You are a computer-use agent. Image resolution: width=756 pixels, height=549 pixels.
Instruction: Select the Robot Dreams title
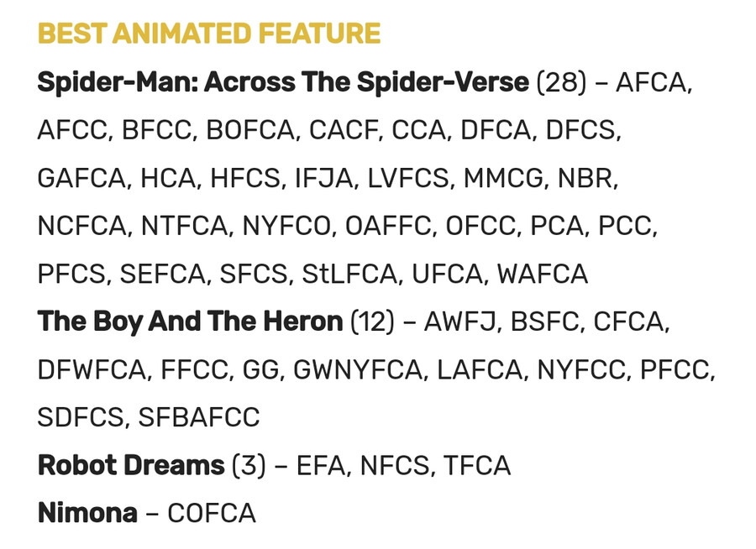coord(131,465)
